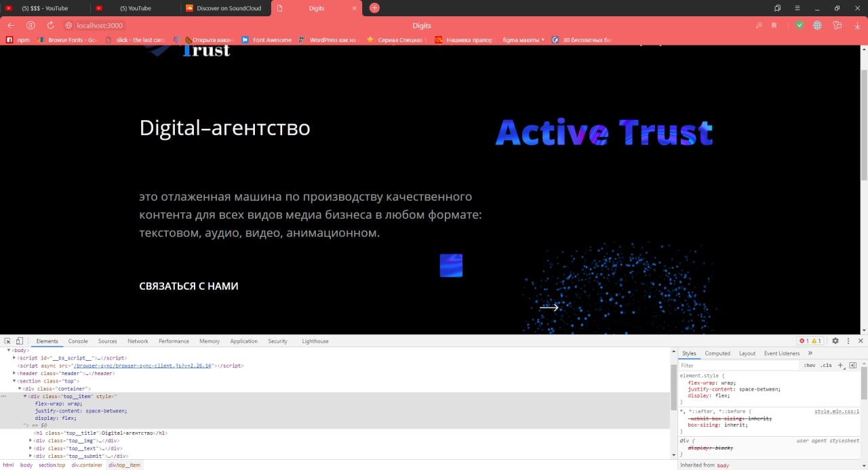Select the h1 top__title element row
Viewport: 868px width, 470px height.
click(x=100, y=433)
